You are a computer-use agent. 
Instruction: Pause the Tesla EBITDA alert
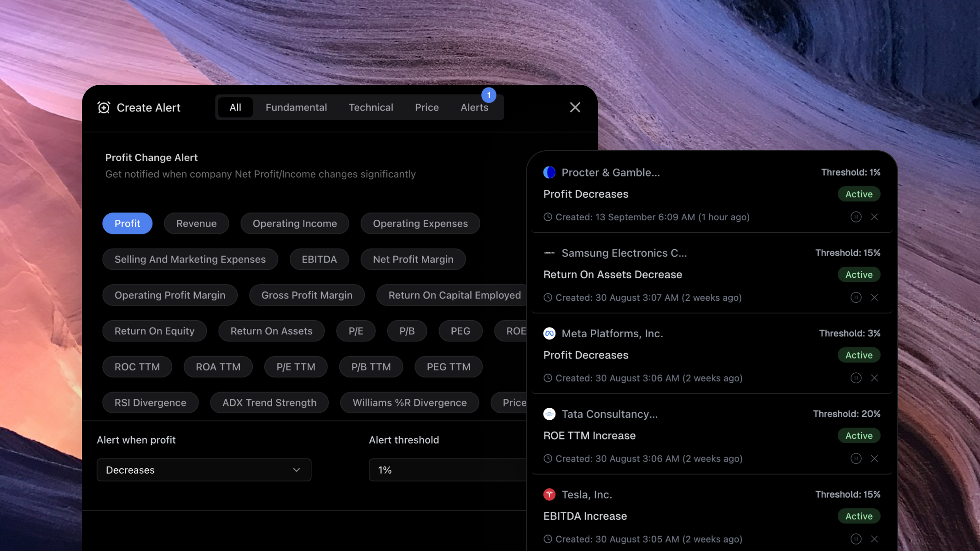tap(856, 539)
